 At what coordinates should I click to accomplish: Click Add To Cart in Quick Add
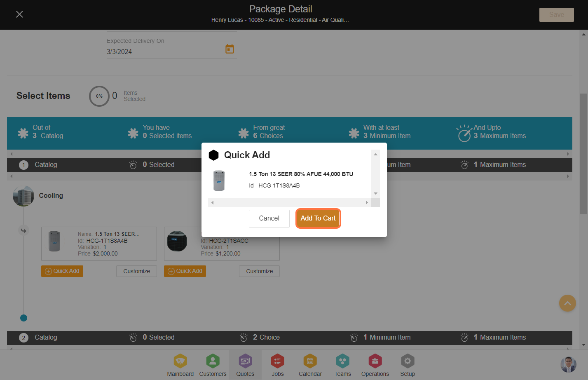(x=318, y=218)
